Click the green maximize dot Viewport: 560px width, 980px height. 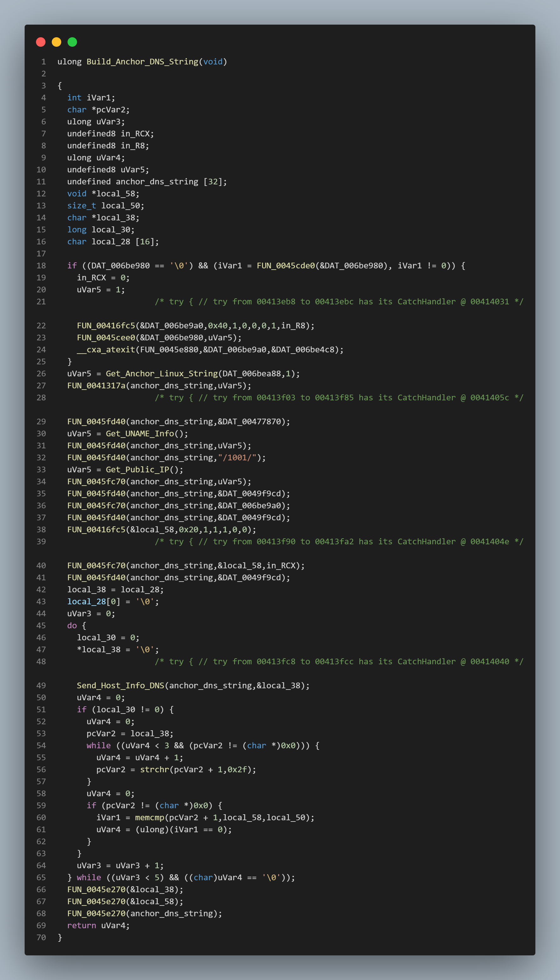pos(72,42)
